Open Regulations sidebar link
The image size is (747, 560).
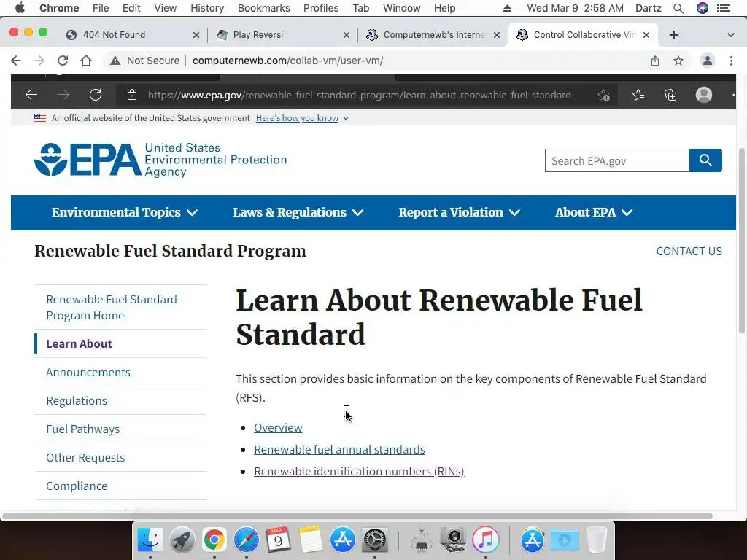click(x=76, y=401)
